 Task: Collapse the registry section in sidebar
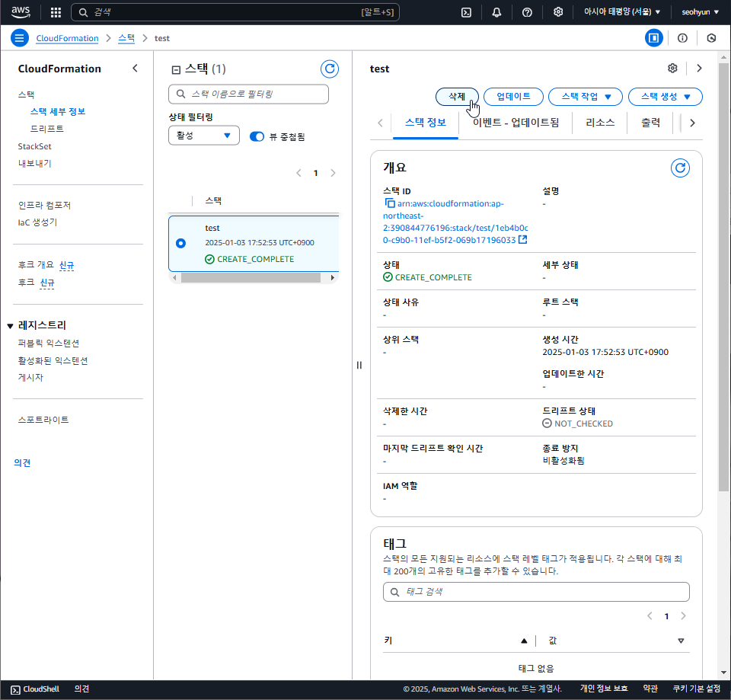click(x=10, y=326)
